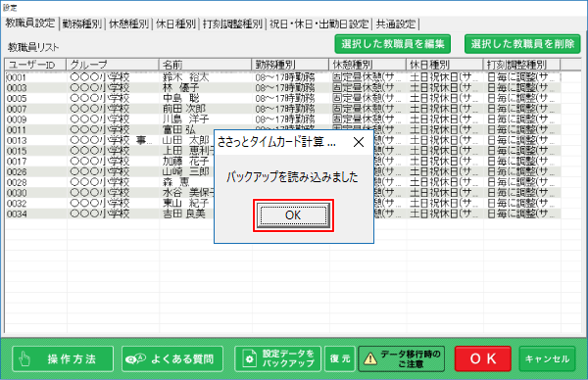The image size is (588, 380).
Task: Click the 名前 column header
Action: pos(205,65)
